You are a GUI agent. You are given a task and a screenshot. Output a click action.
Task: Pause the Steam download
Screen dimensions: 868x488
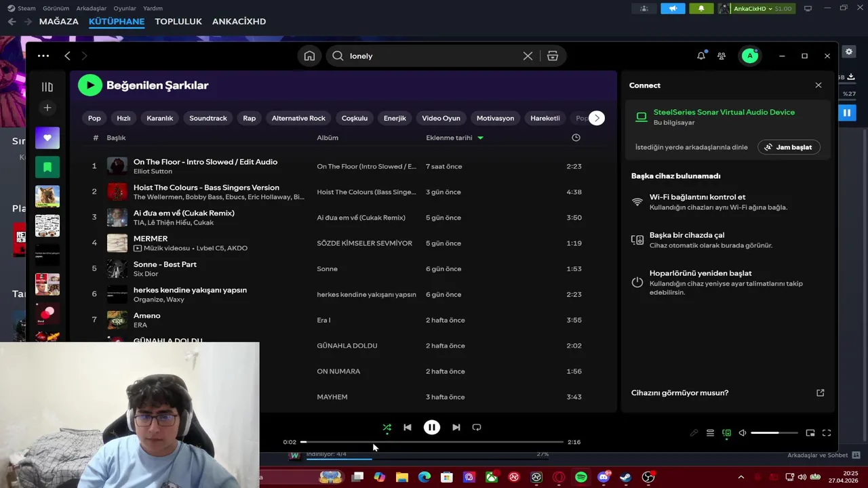pos(847,113)
